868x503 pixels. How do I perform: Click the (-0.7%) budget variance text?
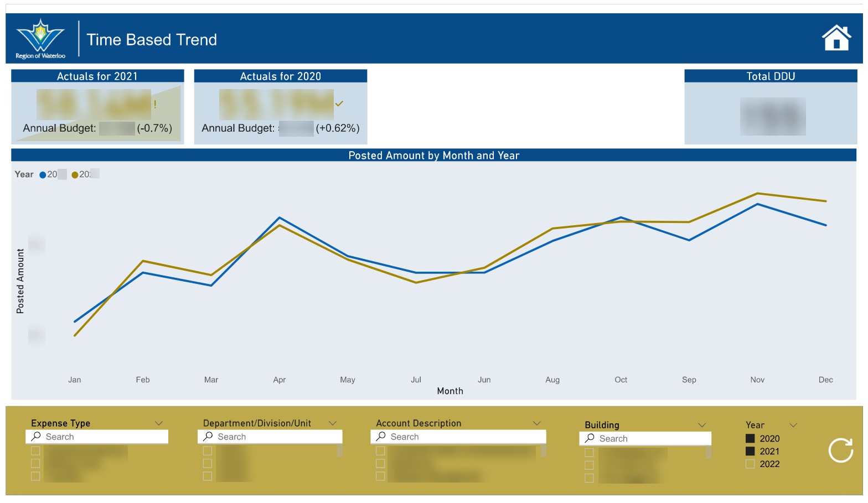coord(154,128)
